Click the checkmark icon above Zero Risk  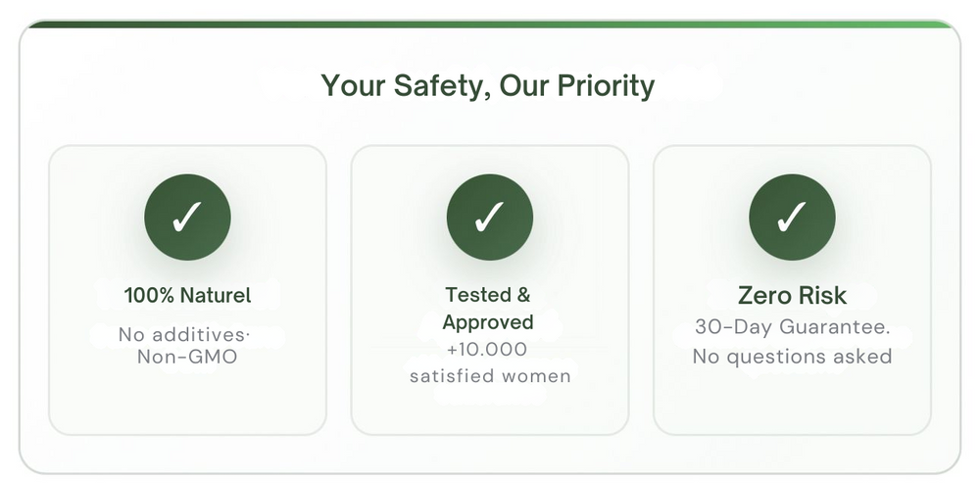(792, 217)
